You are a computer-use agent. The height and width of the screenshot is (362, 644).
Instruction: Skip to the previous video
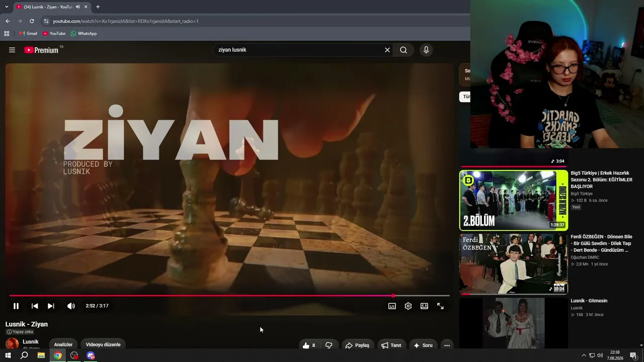click(x=35, y=306)
